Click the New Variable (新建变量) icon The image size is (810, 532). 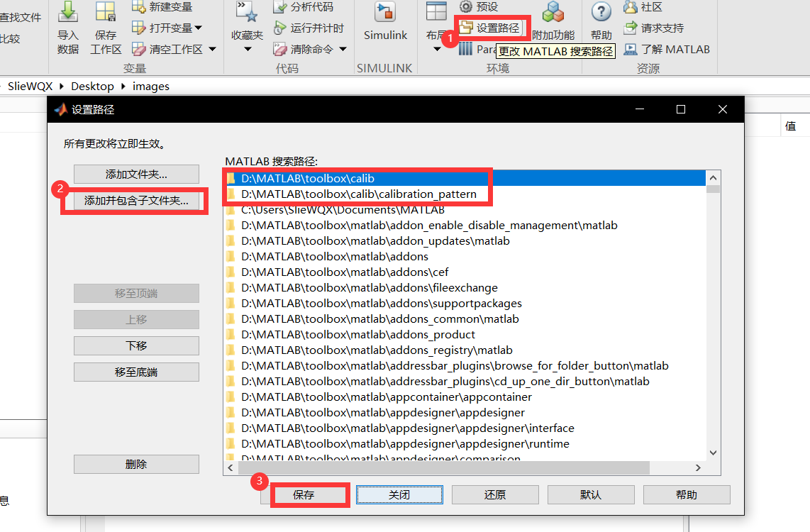(138, 6)
